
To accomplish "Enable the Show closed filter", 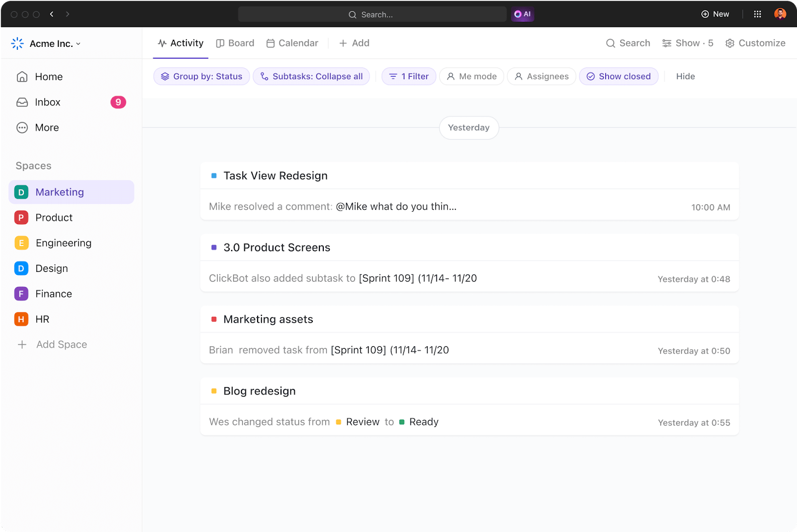I will click(x=619, y=76).
